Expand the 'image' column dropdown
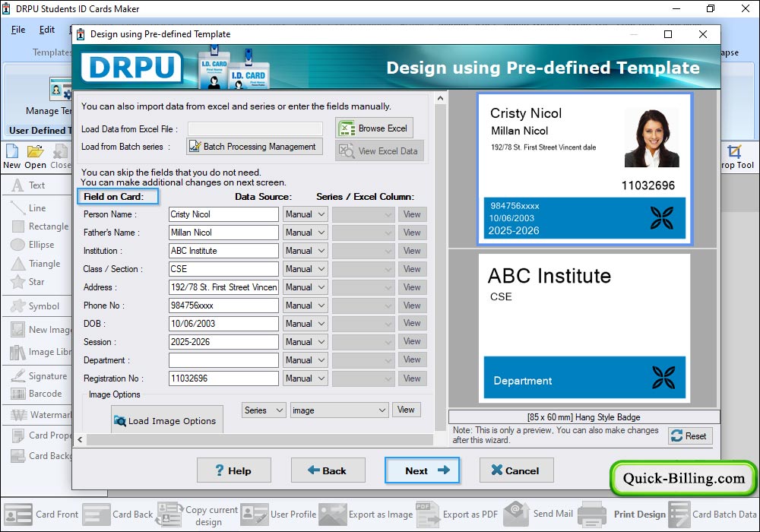Image resolution: width=760 pixels, height=532 pixels. [x=339, y=410]
